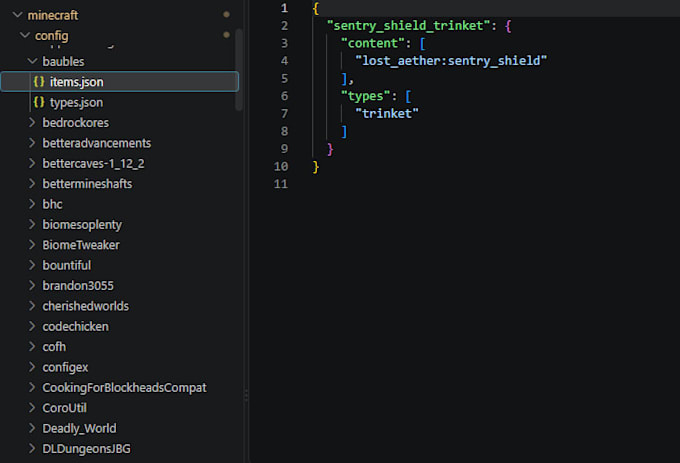This screenshot has width=680, height=463.
Task: Select the biomesoplenty folder name
Action: (x=82, y=225)
